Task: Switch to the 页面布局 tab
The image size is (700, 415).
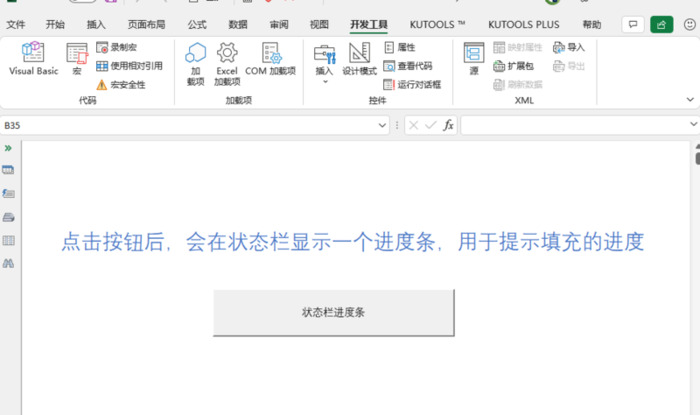Action: [146, 25]
